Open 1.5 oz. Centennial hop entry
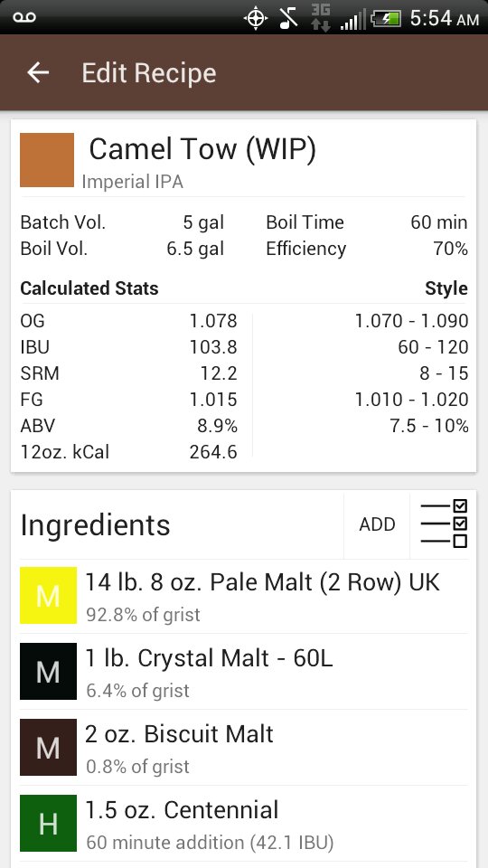Screen dimensions: 488x868 [243, 824]
